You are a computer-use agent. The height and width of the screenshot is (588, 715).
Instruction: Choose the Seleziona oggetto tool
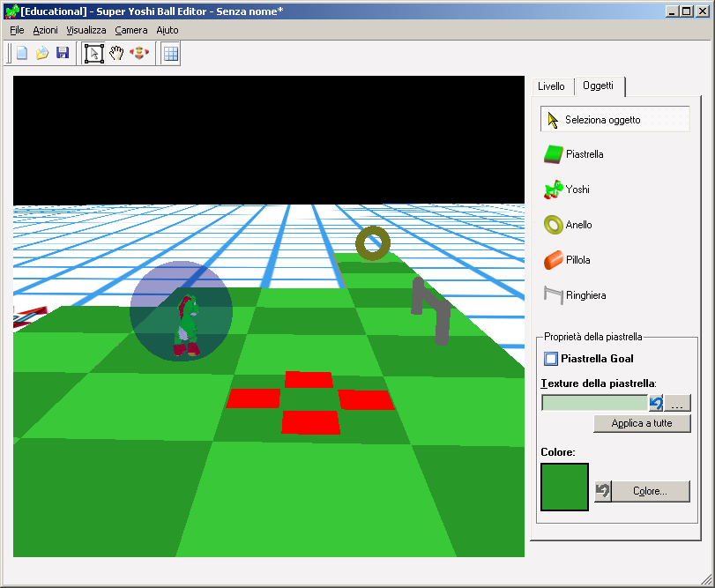[614, 119]
